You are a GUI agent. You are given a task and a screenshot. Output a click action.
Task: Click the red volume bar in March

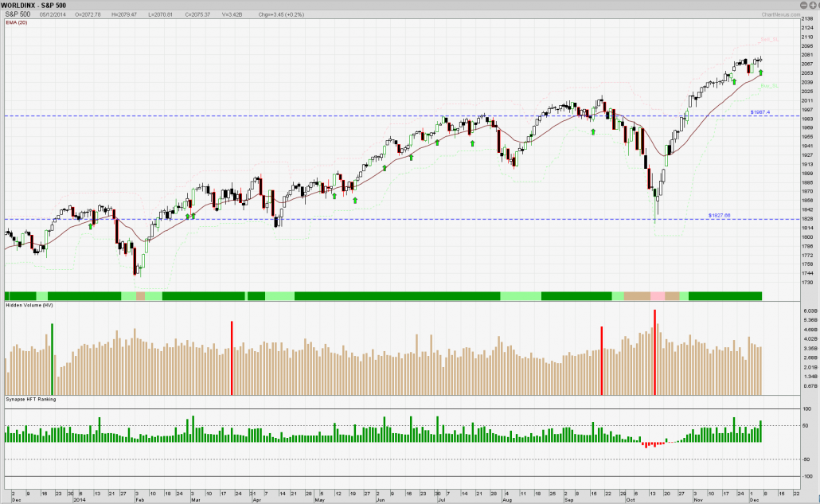(232, 358)
